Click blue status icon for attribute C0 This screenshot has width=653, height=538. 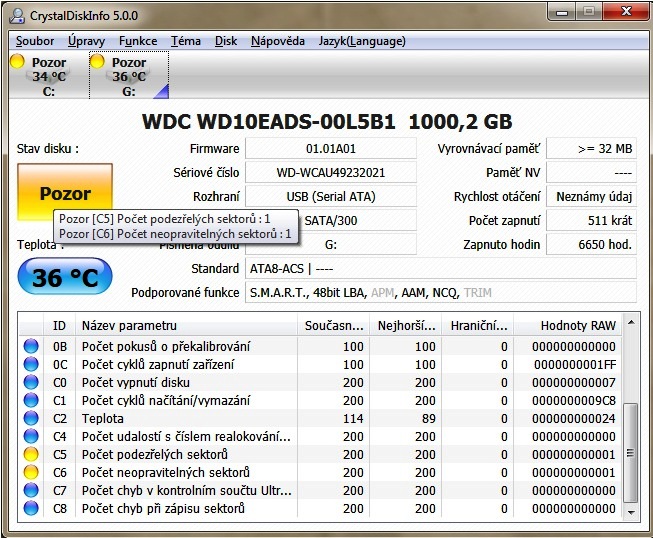coord(31,382)
